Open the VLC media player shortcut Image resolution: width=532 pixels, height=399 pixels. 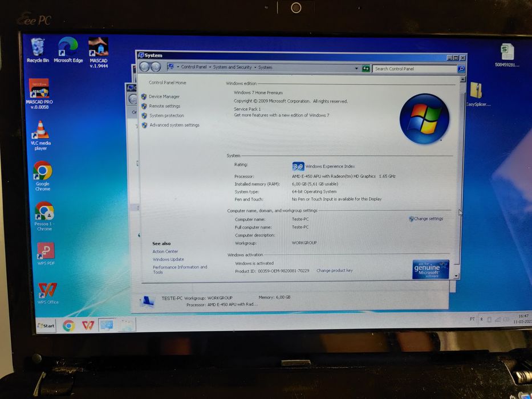(40, 136)
